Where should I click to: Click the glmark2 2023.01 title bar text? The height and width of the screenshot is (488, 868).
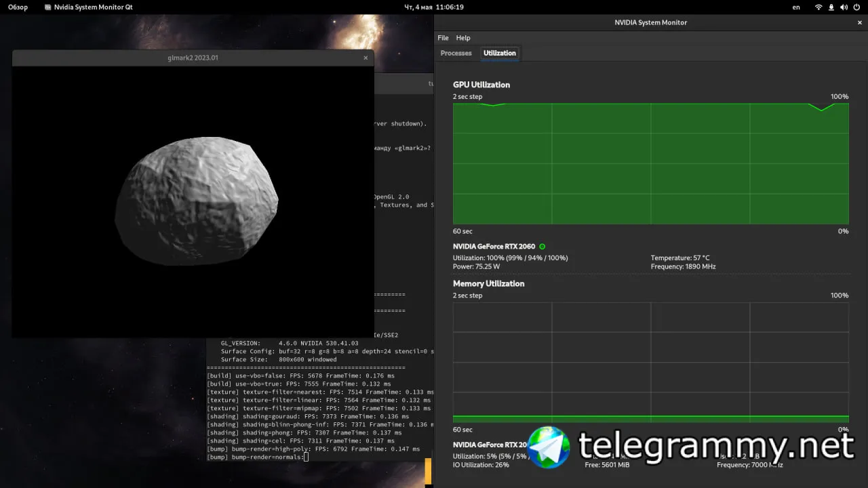(193, 58)
